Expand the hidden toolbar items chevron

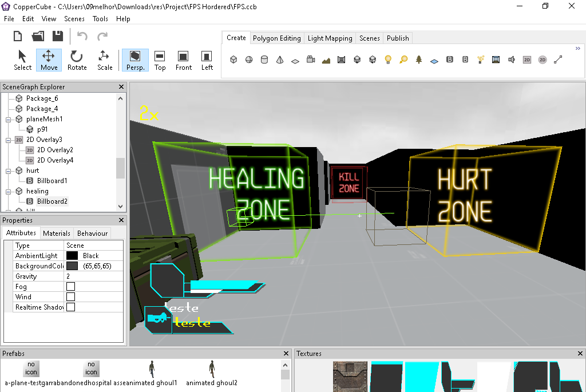point(578,48)
